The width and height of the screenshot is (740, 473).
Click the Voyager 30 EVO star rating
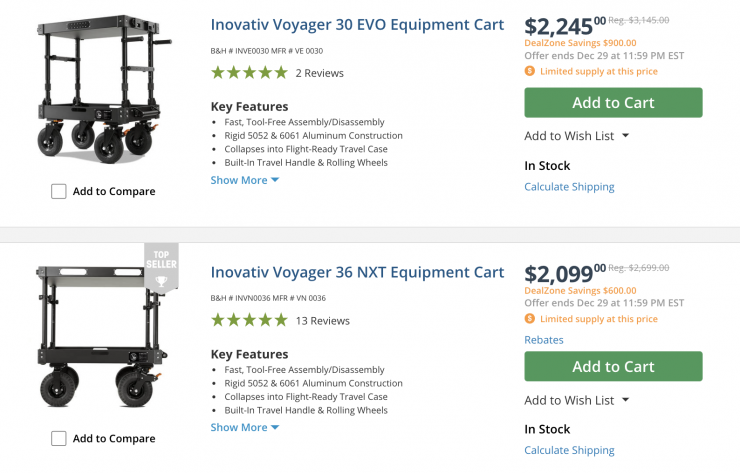tap(249, 73)
